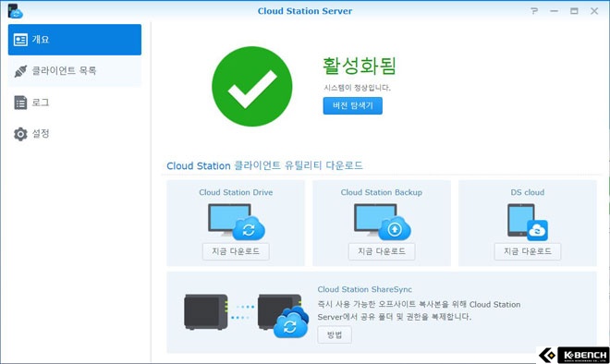Click the gear icon beside 설정
This screenshot has width=610, height=364.
pyautogui.click(x=20, y=134)
